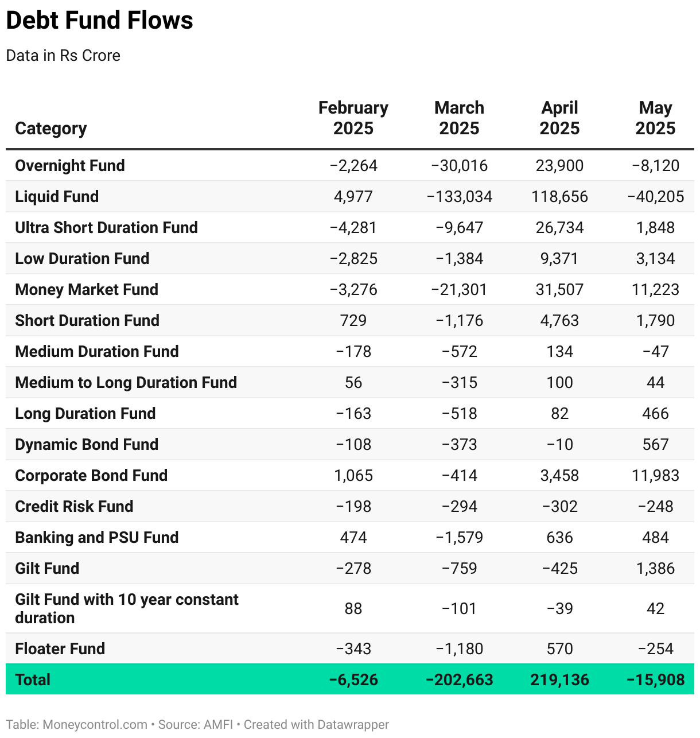The image size is (700, 738).
Task: Select the Liquid Fund row label
Action: [x=57, y=197]
